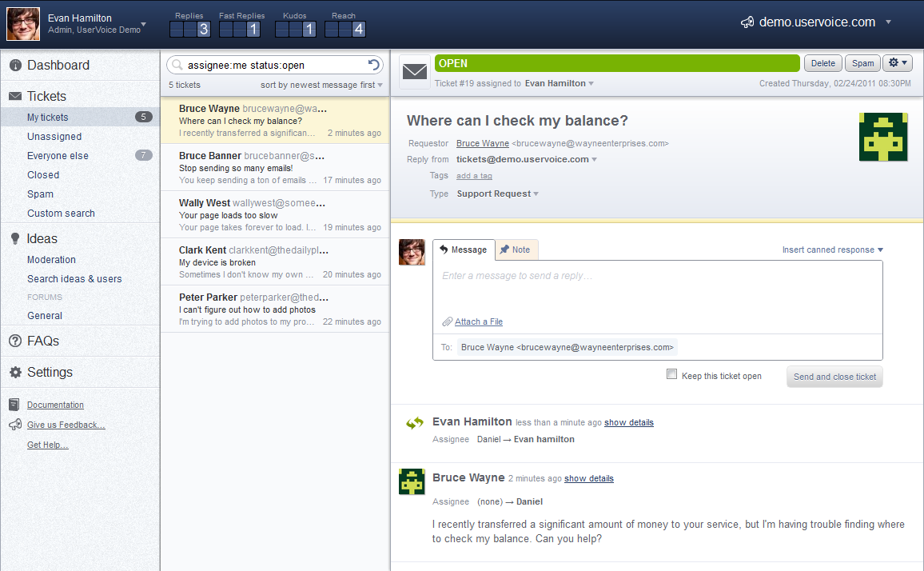Viewport: 924px width, 571px height.
Task: Click the Settings gear icon in sidebar
Action: (14, 373)
